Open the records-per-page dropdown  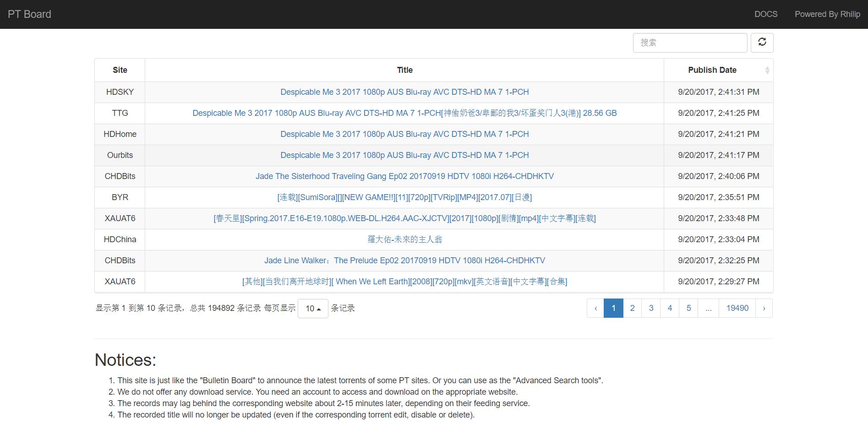pyautogui.click(x=313, y=309)
